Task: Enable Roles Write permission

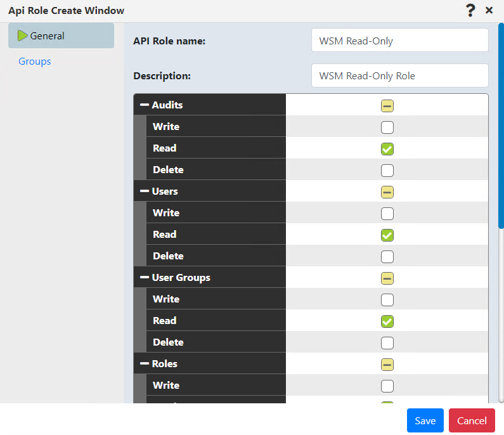Action: (387, 386)
